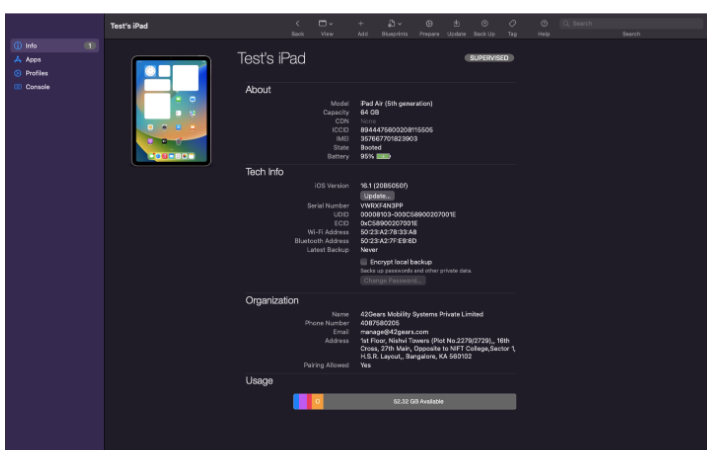Click the email manage@42gears.com
This screenshot has height=460, width=720.
click(394, 332)
